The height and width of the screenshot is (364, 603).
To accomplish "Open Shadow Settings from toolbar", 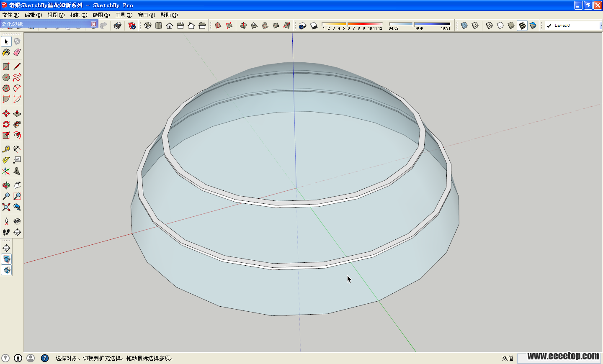I will click(303, 26).
